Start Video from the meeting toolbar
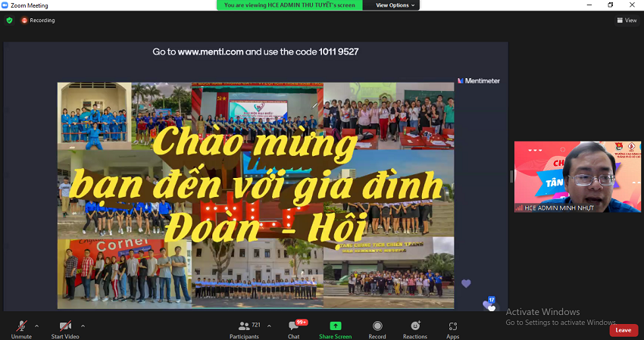 (x=65, y=327)
